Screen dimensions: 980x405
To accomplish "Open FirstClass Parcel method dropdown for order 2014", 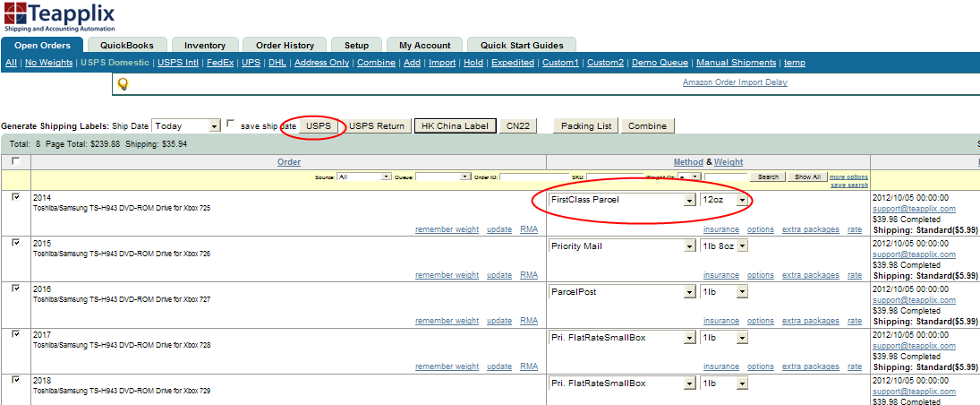I will [622, 201].
